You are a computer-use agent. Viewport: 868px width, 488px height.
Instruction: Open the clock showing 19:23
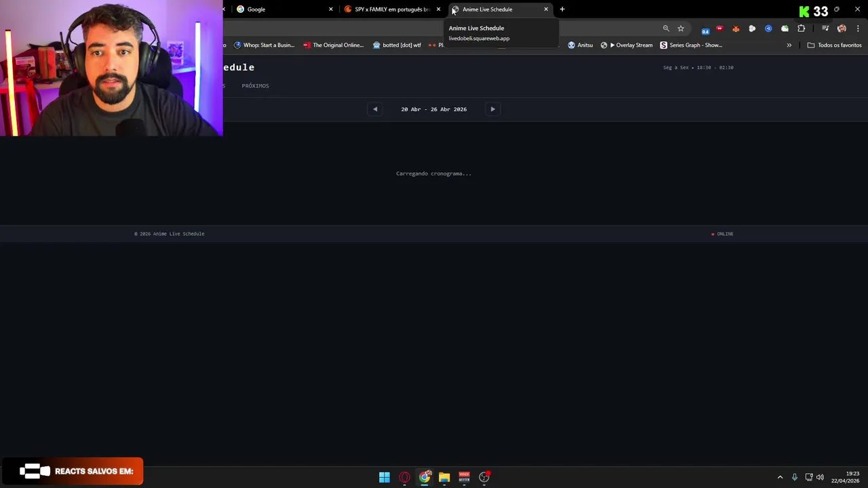point(846,477)
